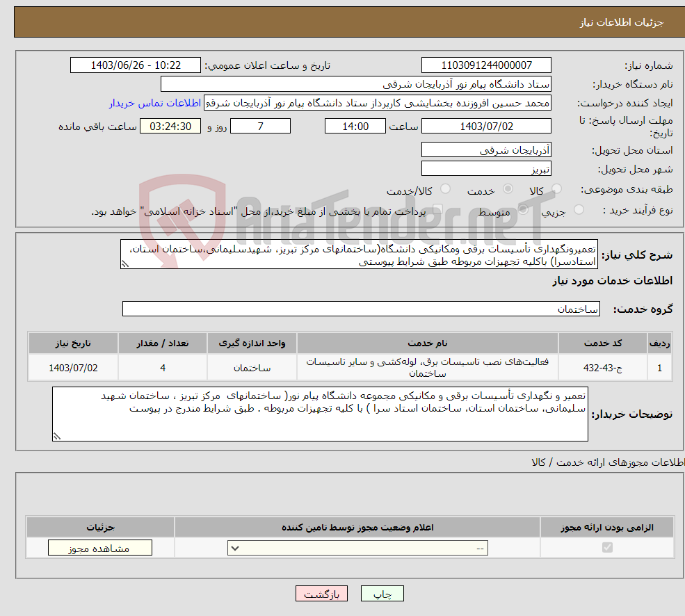Viewport: 685px width, 616px height.
Task: Click the quantity cell showing 4
Action: point(163,367)
